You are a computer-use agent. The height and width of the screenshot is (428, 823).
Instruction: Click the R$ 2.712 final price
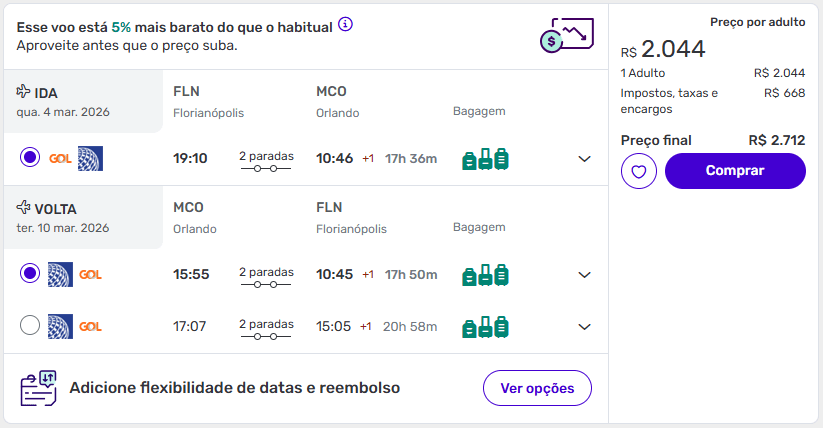776,140
